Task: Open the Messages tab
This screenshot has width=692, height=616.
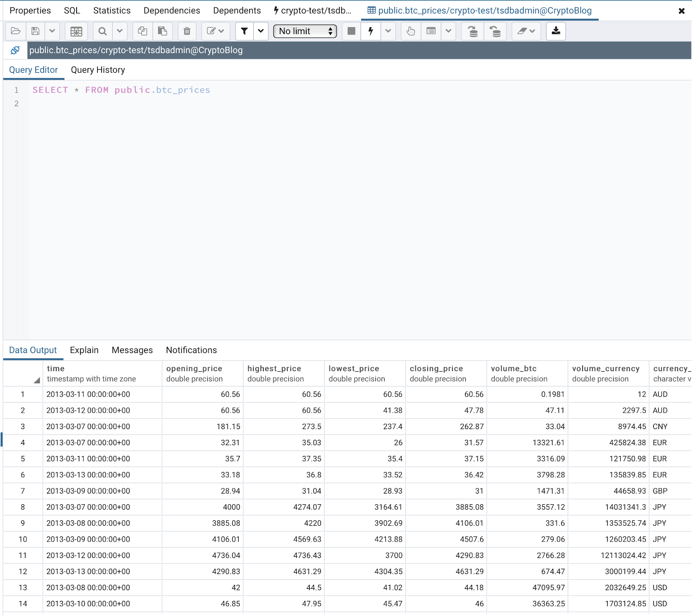Action: 132,350
